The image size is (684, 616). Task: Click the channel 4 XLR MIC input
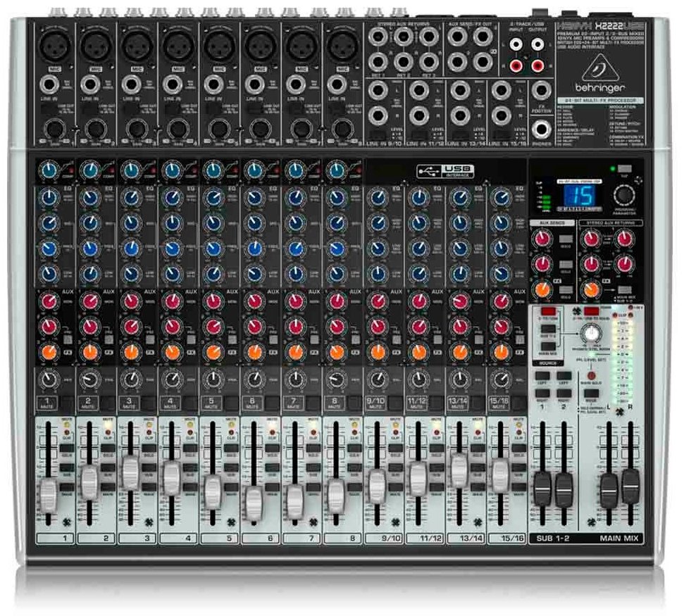coord(178,46)
